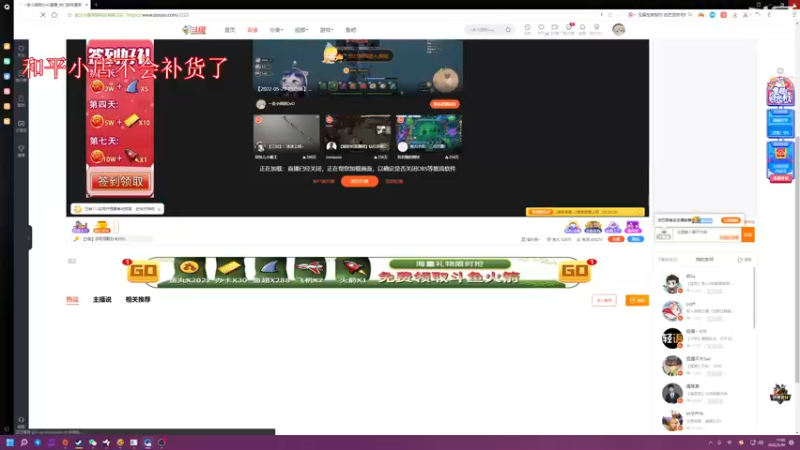This screenshot has height=450, width=800.
Task: Open the followed heart icon
Action: point(541,29)
